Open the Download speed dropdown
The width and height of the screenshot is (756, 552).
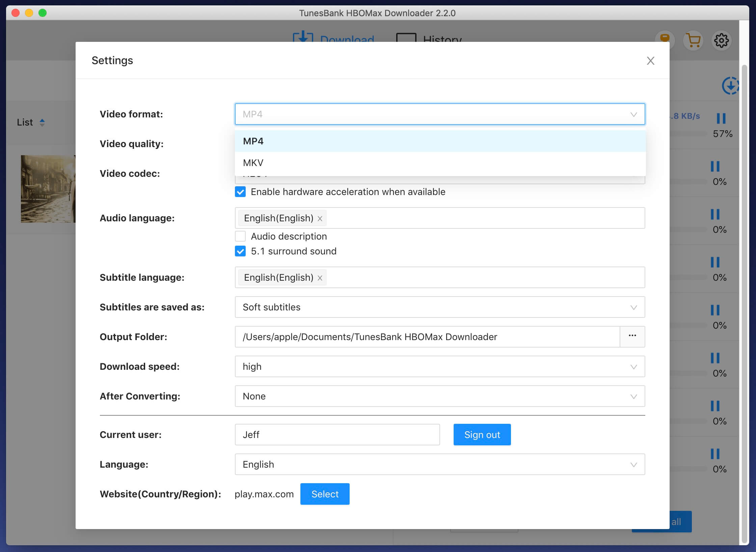440,366
